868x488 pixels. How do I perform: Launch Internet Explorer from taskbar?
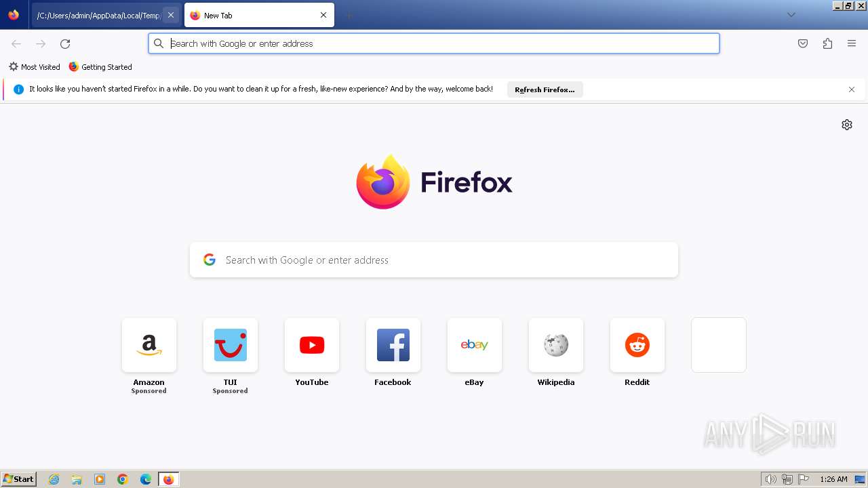[x=54, y=479]
